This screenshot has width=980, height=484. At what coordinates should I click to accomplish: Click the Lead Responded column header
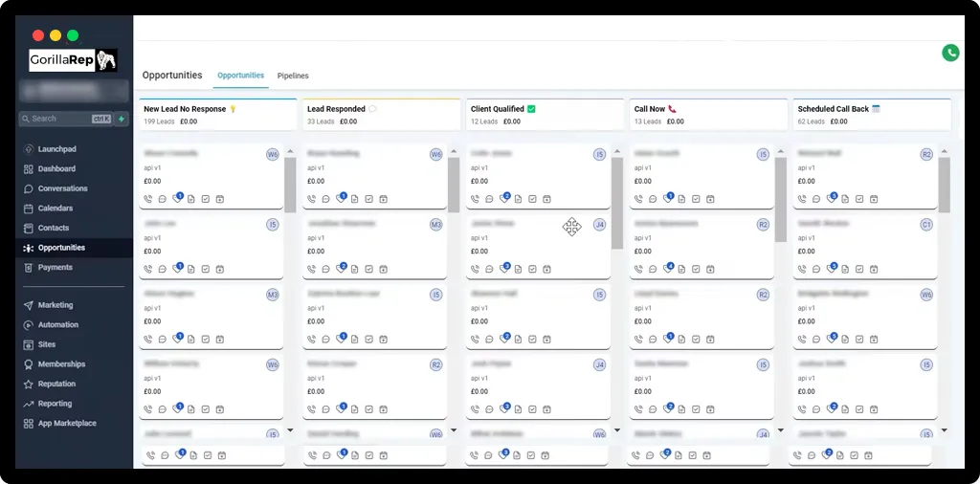(x=381, y=114)
